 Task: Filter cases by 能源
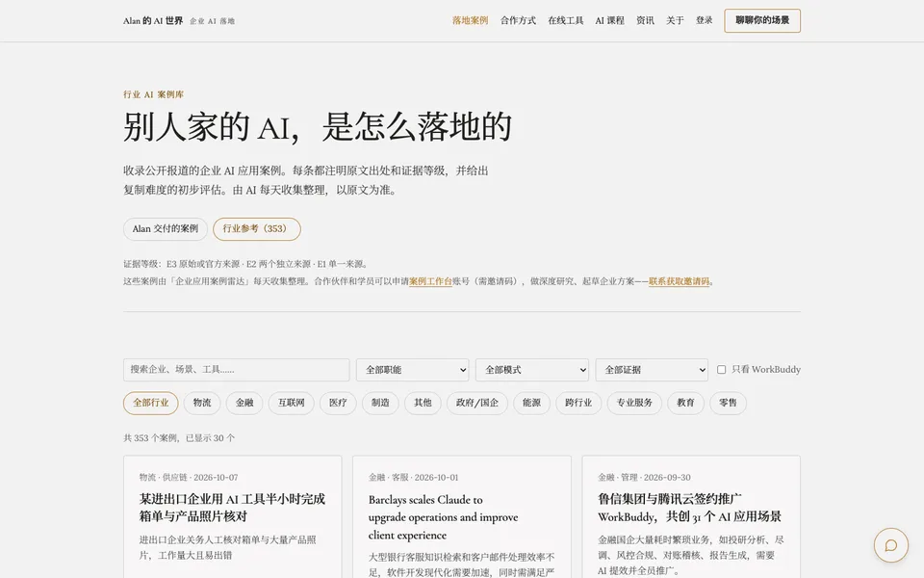tap(531, 403)
